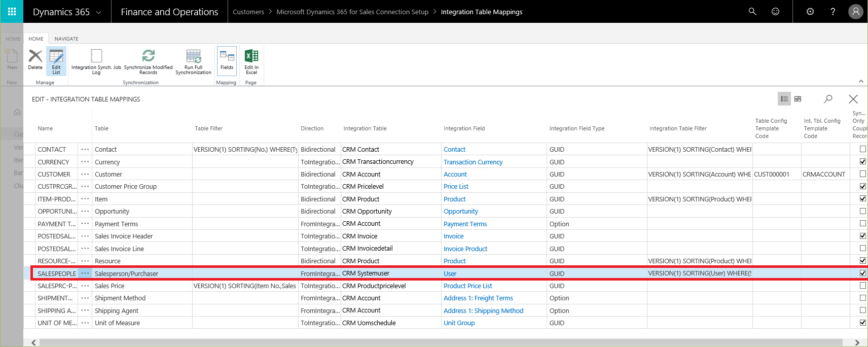
Task: Collapse the ribbon with the chevron
Action: (861, 81)
